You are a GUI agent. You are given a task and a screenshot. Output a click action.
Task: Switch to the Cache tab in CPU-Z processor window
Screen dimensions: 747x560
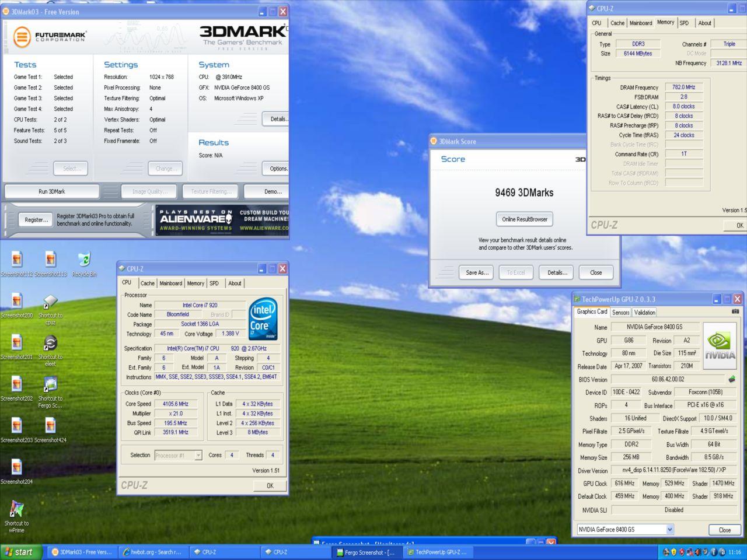pyautogui.click(x=148, y=283)
